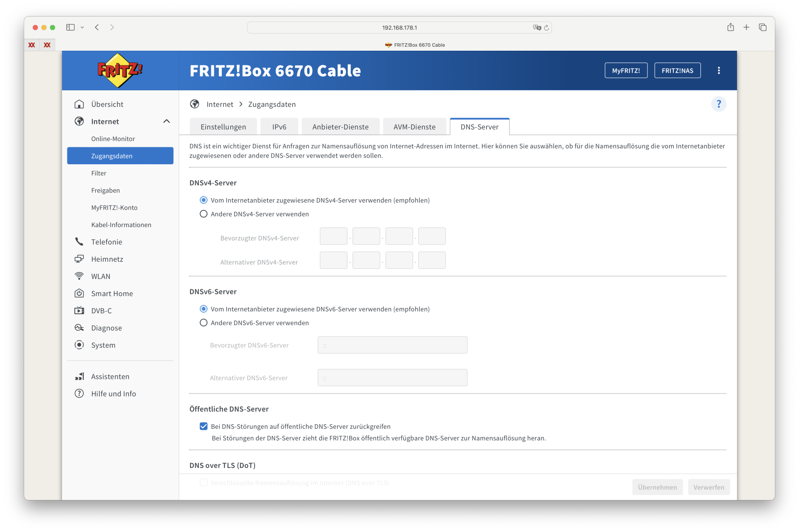This screenshot has height=532, width=799.
Task: Select provider-assigned DNSv6 servers option
Action: coord(203,309)
